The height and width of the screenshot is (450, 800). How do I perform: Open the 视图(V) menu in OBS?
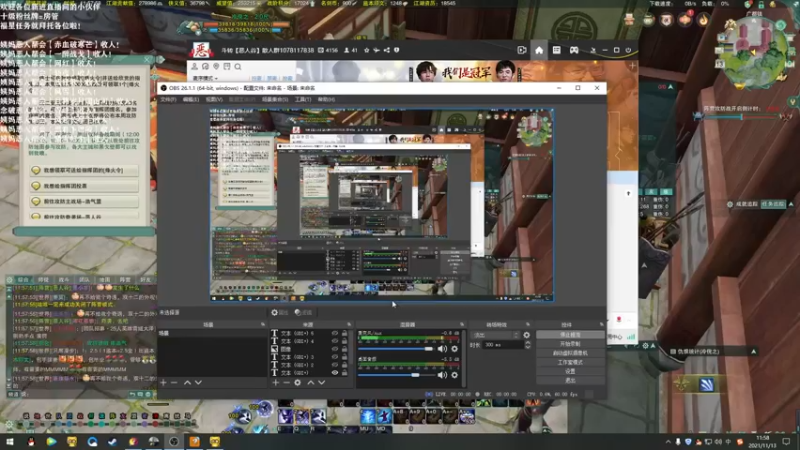[214, 99]
